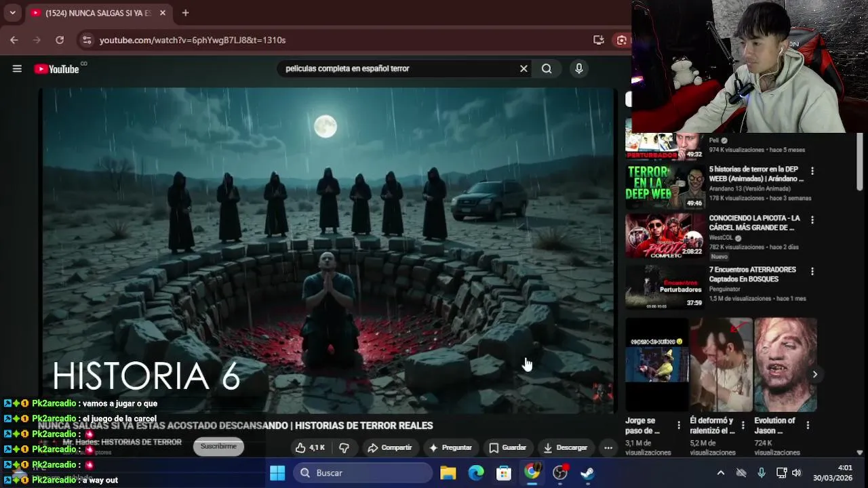Open site information icon in address bar
Screen dimensions: 868x488
(86, 40)
